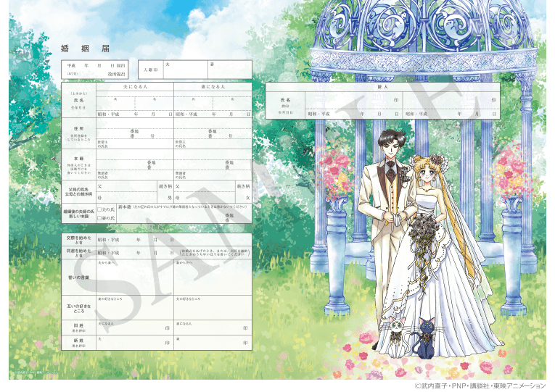
Task: Click the copyright text at the bottom right
Action: (x=480, y=385)
